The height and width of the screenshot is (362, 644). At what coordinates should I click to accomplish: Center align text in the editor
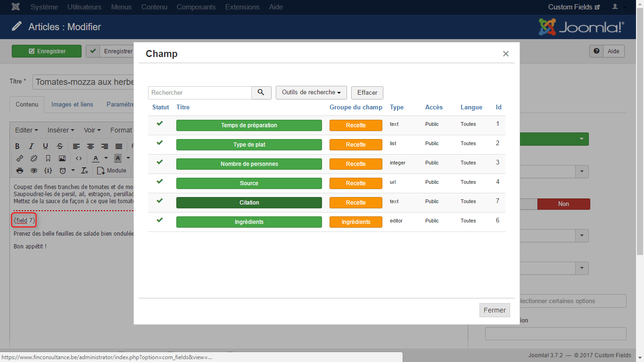click(x=91, y=146)
